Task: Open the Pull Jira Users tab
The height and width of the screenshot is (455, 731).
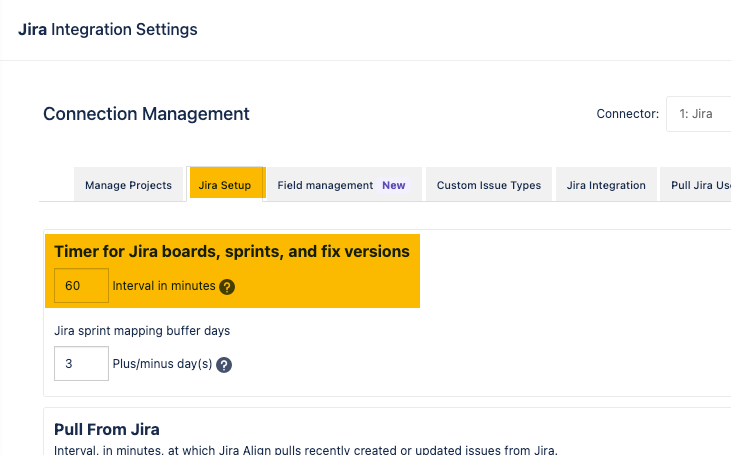Action: [696, 185]
